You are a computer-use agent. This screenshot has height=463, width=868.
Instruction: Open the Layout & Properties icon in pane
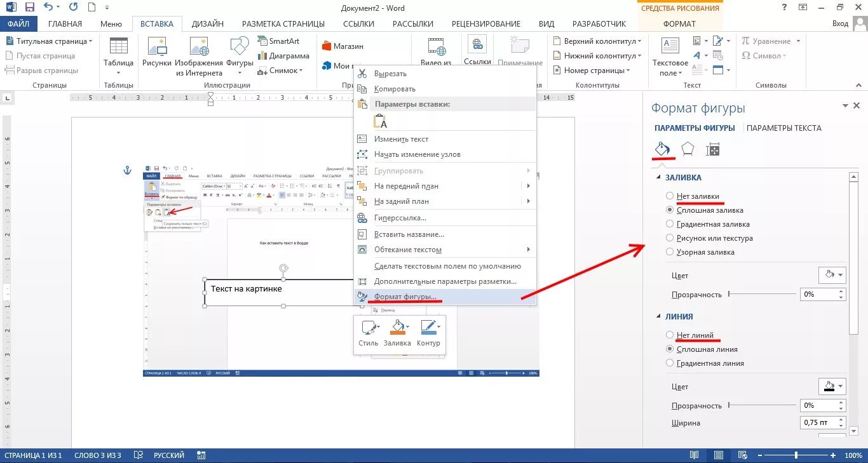tap(713, 150)
